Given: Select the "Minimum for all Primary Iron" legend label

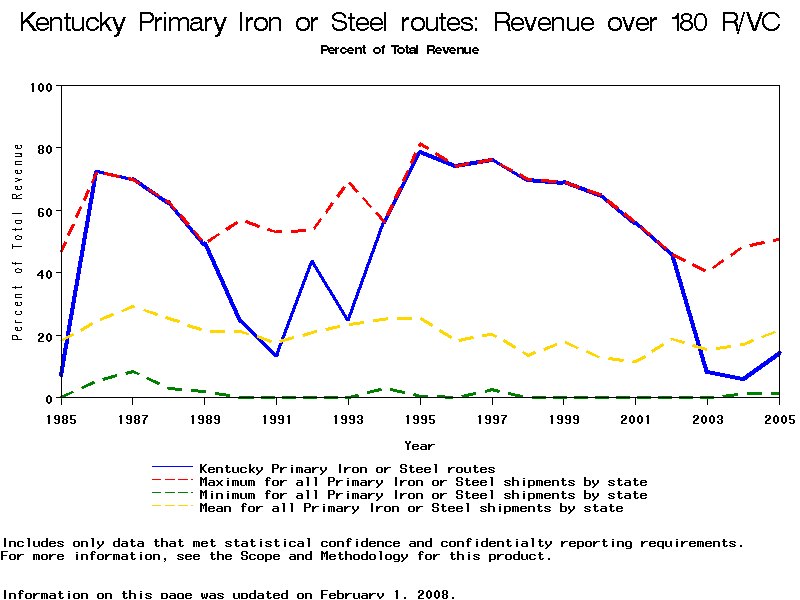Looking at the screenshot, I should (x=423, y=495).
